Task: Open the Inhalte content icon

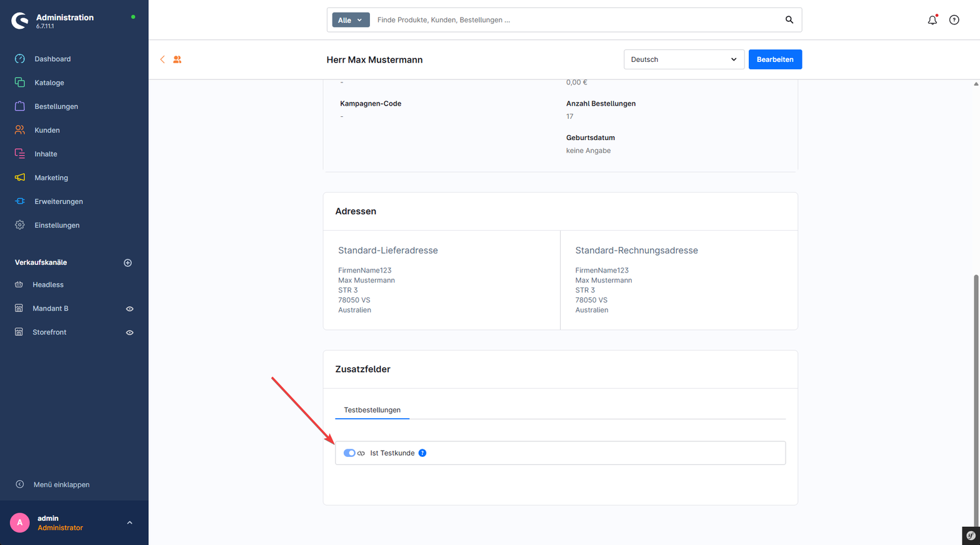Action: coord(20,154)
